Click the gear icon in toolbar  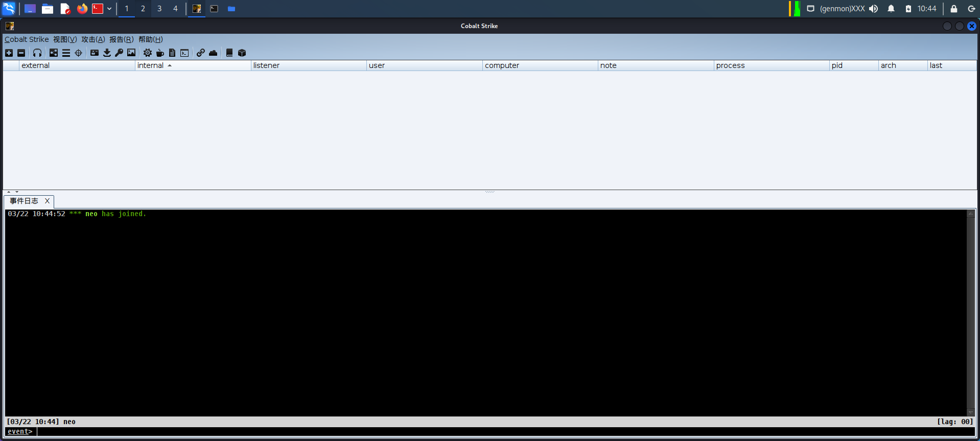click(x=148, y=53)
